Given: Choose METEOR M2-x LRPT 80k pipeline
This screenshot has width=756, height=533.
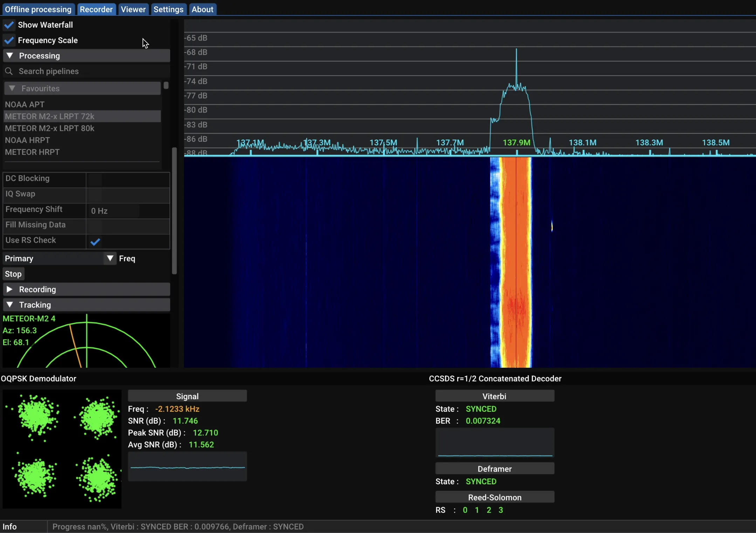Looking at the screenshot, I should point(49,128).
